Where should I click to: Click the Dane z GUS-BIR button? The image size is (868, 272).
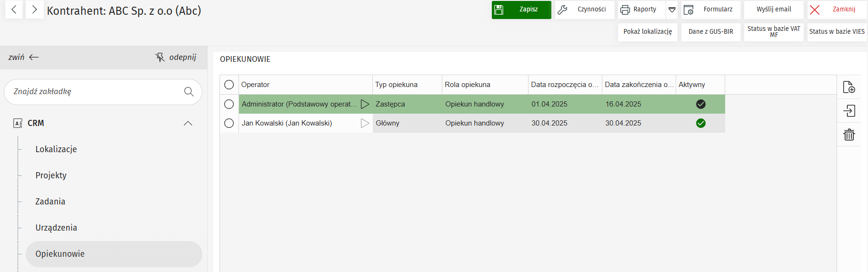[710, 32]
